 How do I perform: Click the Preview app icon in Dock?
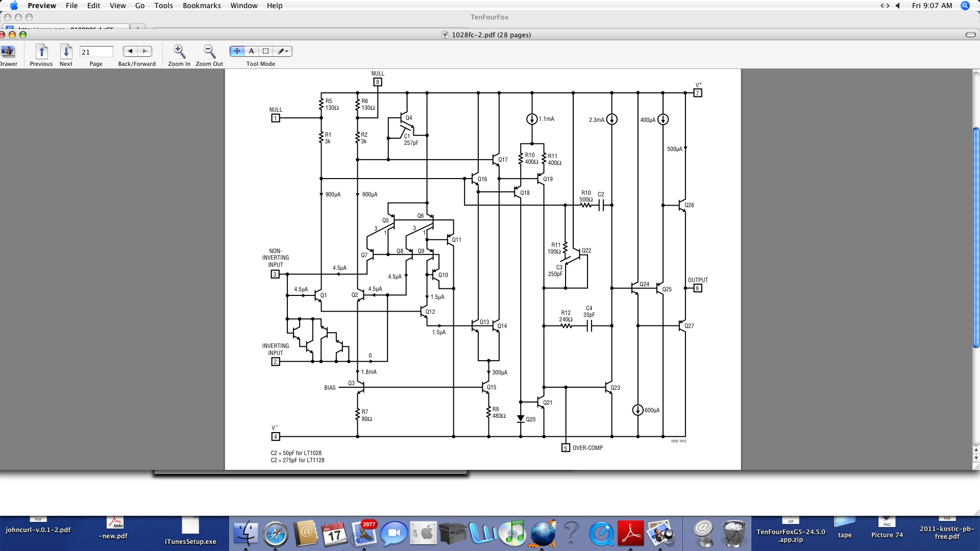(x=660, y=534)
